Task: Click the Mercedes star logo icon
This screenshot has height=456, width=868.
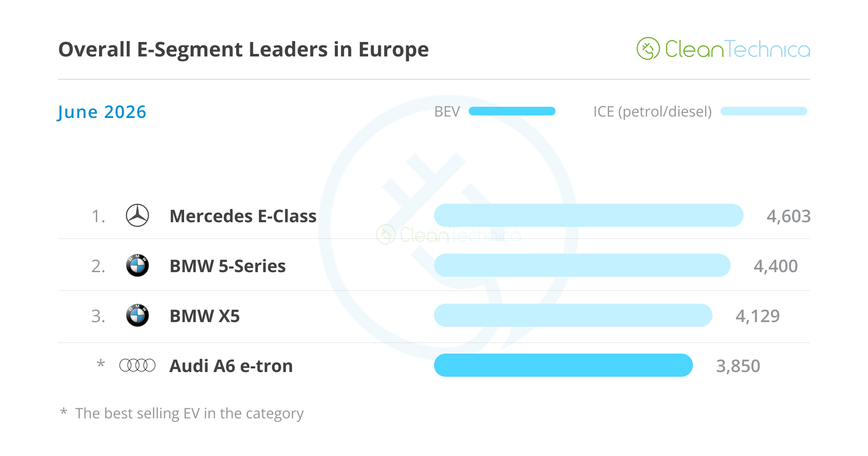Action: [137, 215]
